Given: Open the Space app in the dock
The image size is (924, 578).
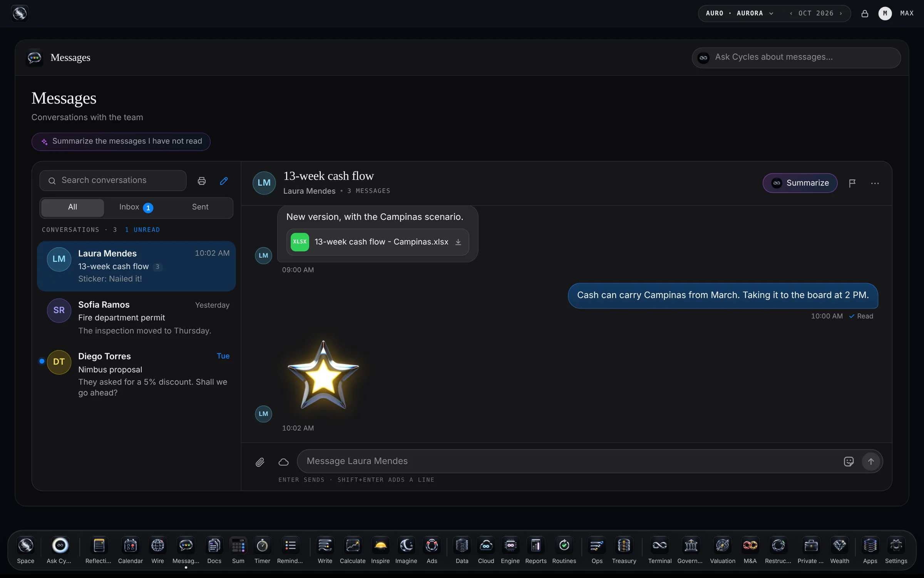Looking at the screenshot, I should [x=26, y=550].
